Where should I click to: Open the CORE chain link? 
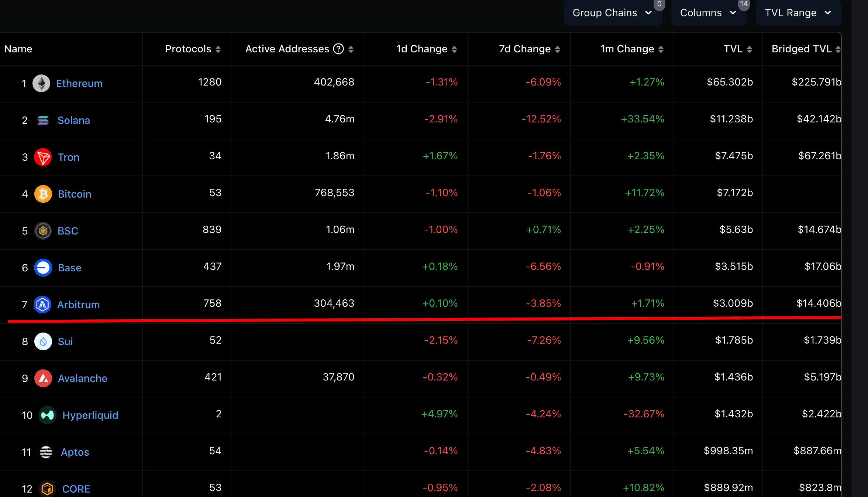(x=76, y=489)
